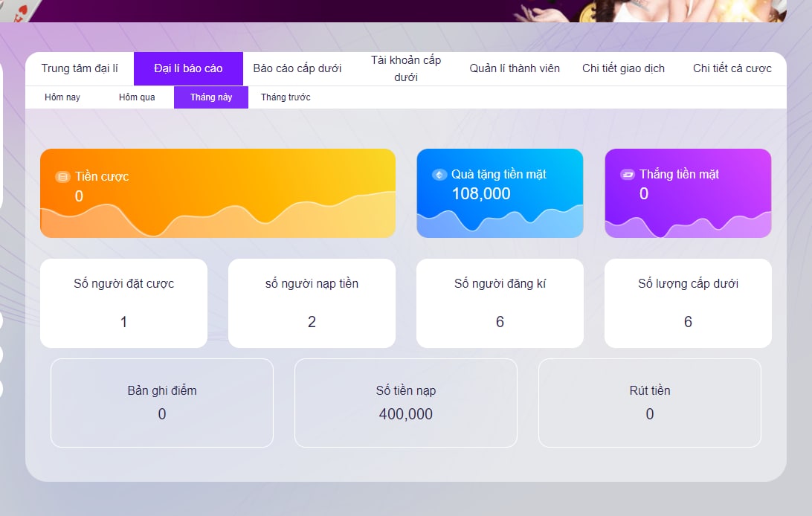This screenshot has height=516, width=812.
Task: Open the Tài khoản cấp dưới tab
Action: (x=406, y=68)
